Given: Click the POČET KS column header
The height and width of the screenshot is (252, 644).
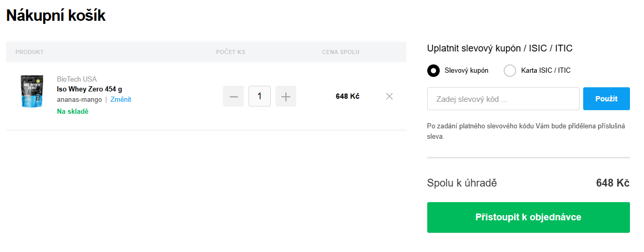Looking at the screenshot, I should pyautogui.click(x=231, y=52).
